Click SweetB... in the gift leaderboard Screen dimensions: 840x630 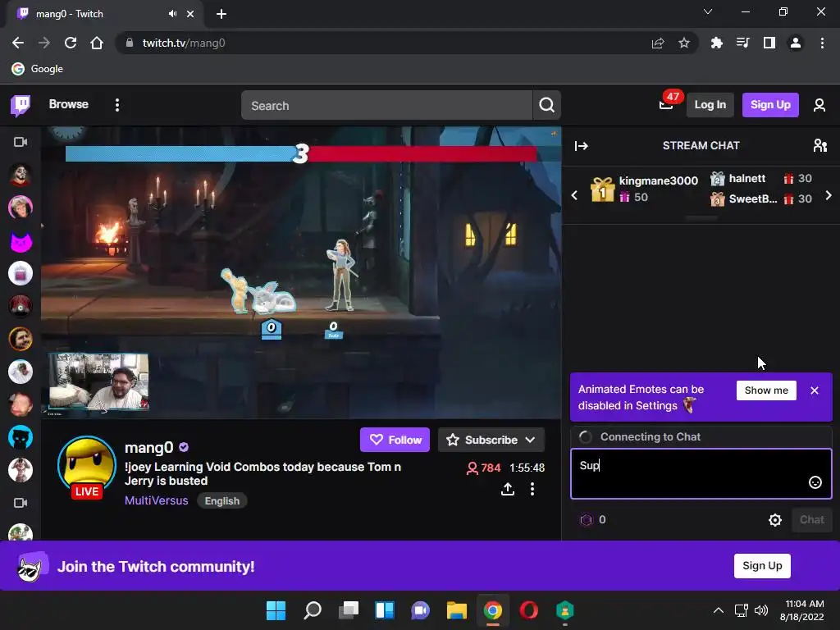coord(753,199)
